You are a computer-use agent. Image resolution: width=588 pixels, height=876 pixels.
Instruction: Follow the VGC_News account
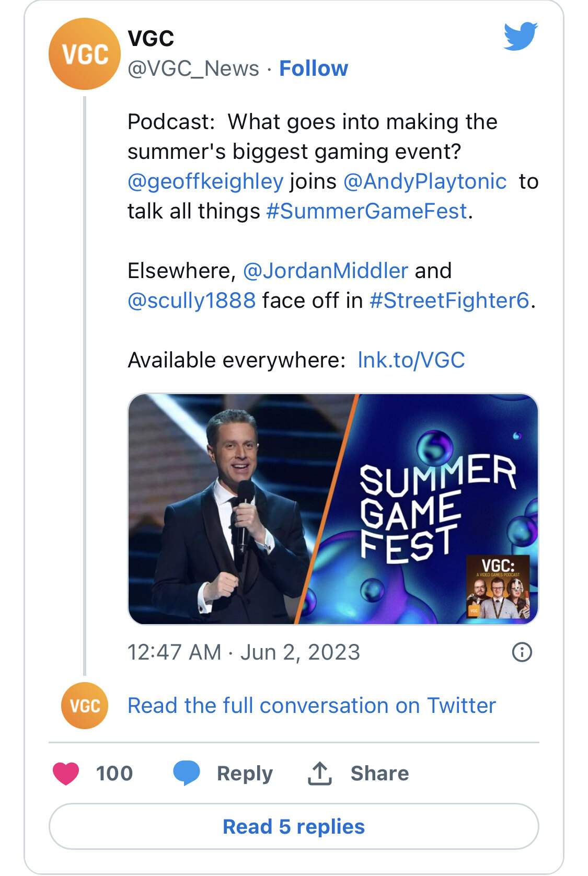[x=314, y=68]
